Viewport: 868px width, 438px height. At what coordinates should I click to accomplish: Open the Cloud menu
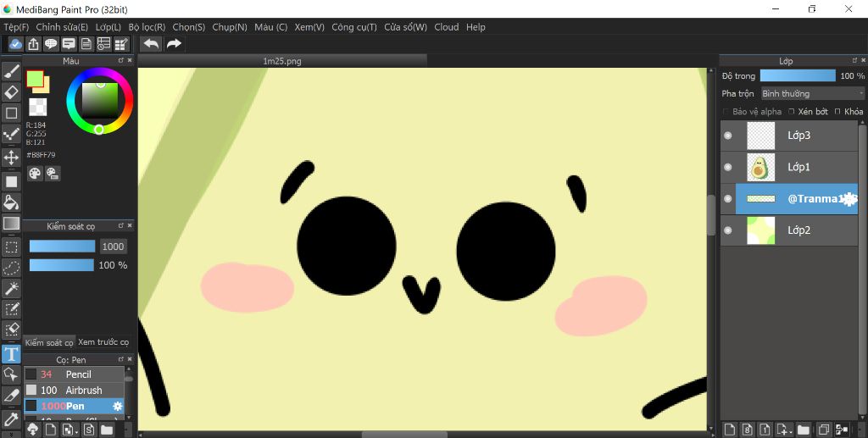click(446, 27)
